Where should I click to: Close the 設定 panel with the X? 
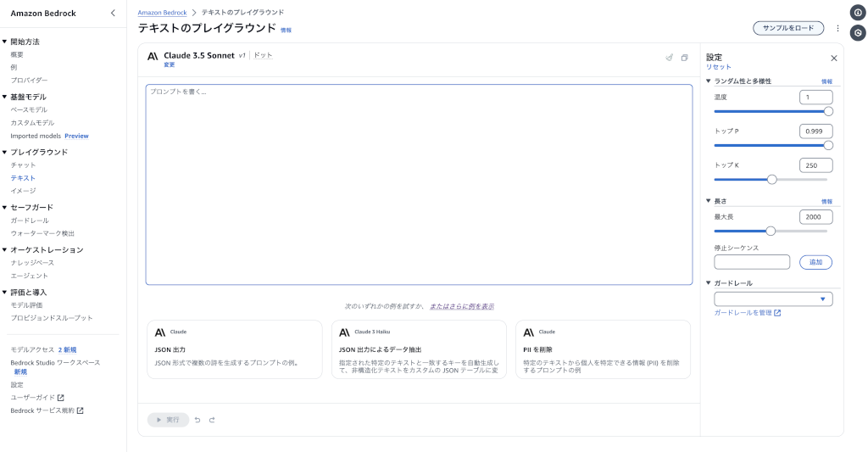coord(833,59)
